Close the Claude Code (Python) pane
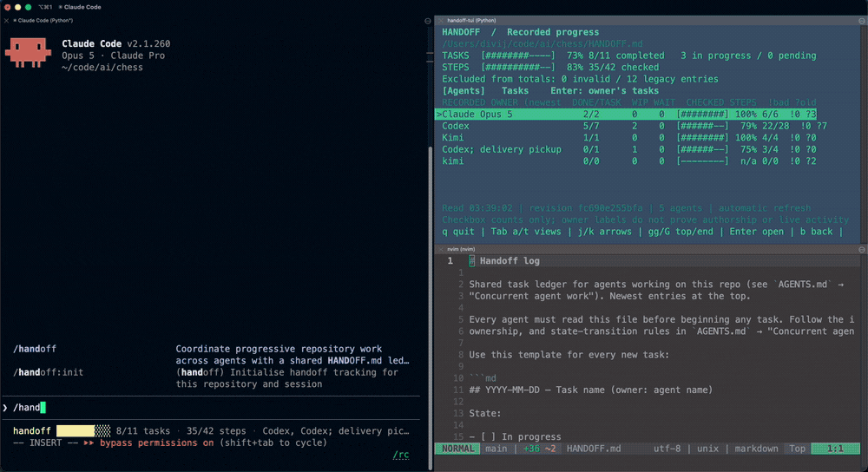 click(6, 21)
